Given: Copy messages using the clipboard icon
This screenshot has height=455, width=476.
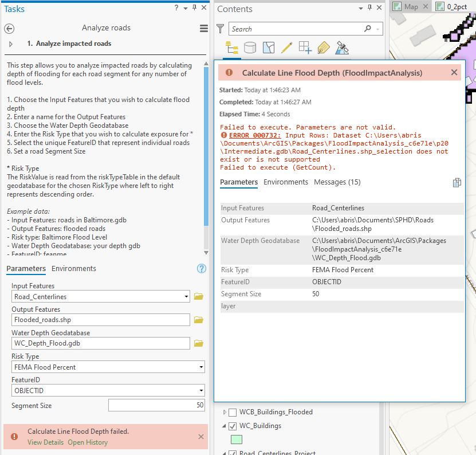Looking at the screenshot, I should [457, 182].
